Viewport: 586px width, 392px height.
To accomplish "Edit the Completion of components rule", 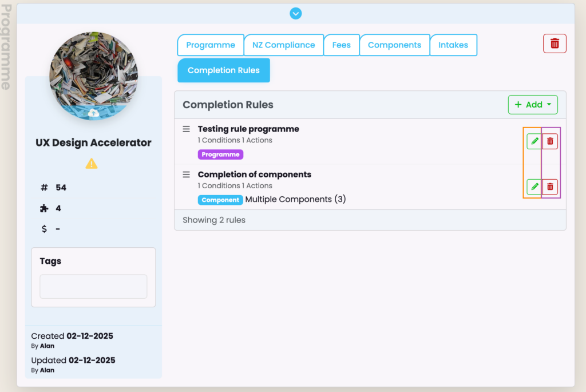I will (x=534, y=187).
